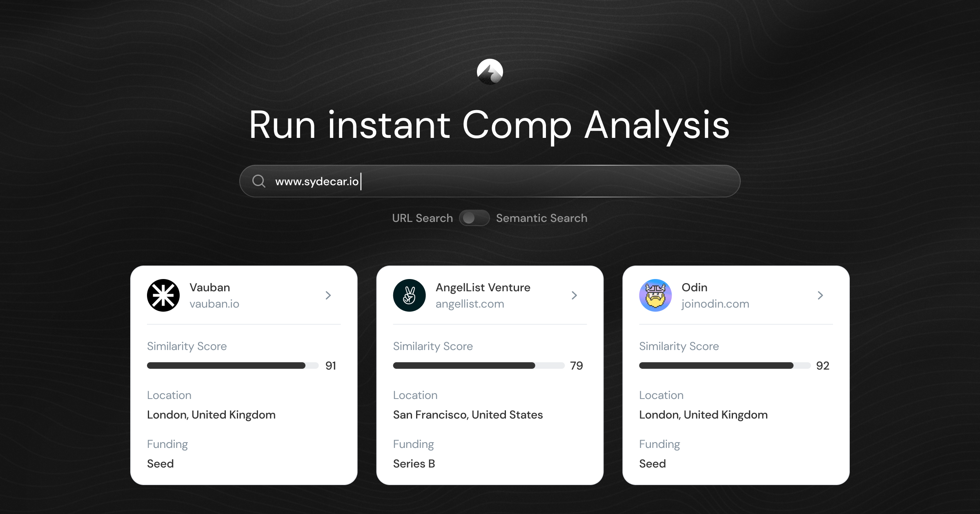
Task: Visit the angellist.com link
Action: [470, 304]
